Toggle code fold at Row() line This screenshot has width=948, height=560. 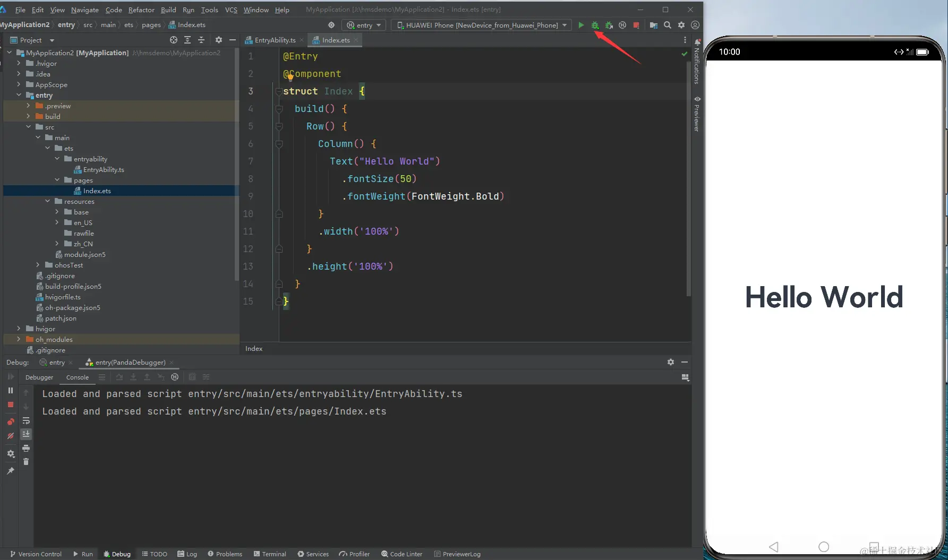(x=279, y=126)
